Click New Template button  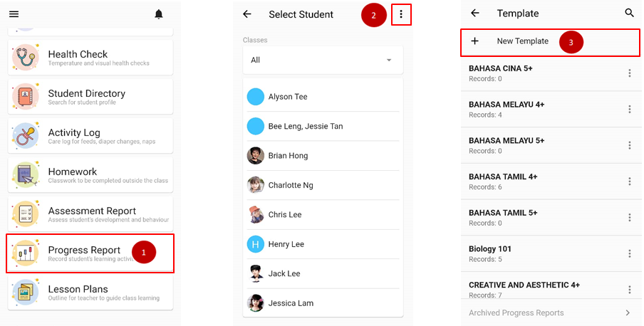[522, 41]
